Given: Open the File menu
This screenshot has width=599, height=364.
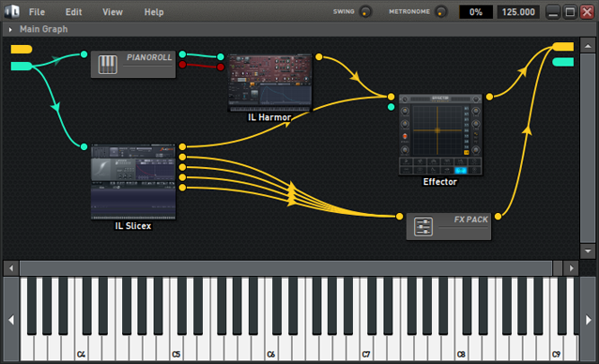Looking at the screenshot, I should pos(37,12).
